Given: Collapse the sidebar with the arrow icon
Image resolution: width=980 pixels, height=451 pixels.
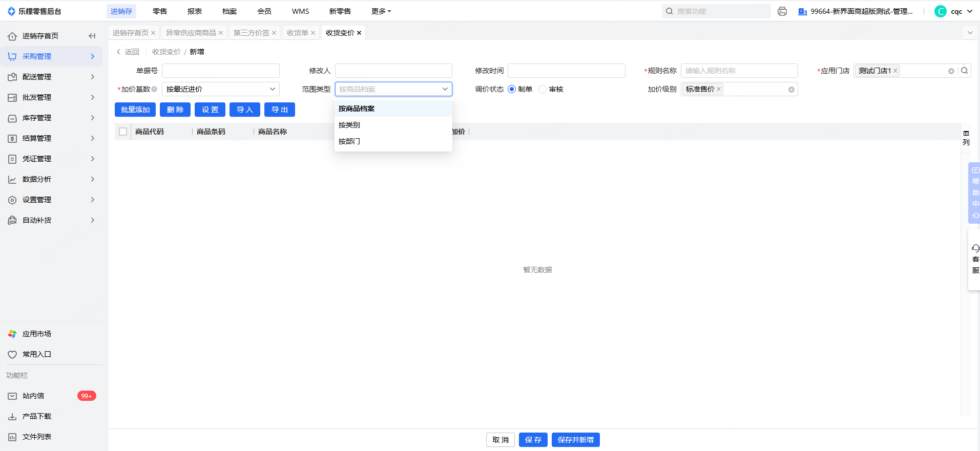Looking at the screenshot, I should [x=92, y=36].
